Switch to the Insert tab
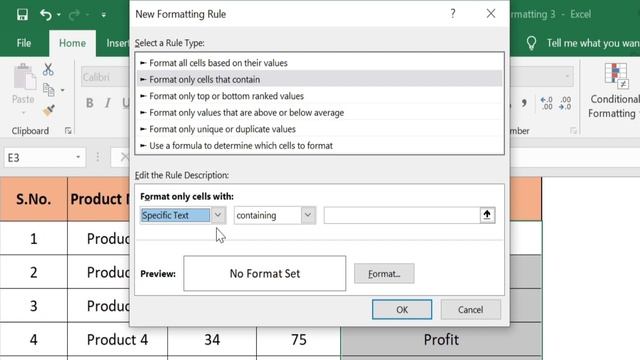Screen dimensions: 640x360 click(x=117, y=43)
